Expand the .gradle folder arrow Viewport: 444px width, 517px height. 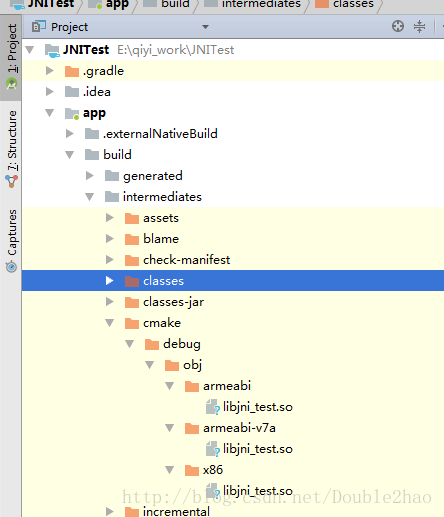point(50,71)
